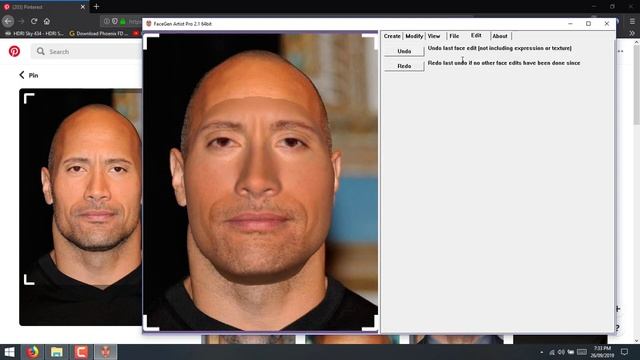Select the Edit tab

tap(476, 36)
